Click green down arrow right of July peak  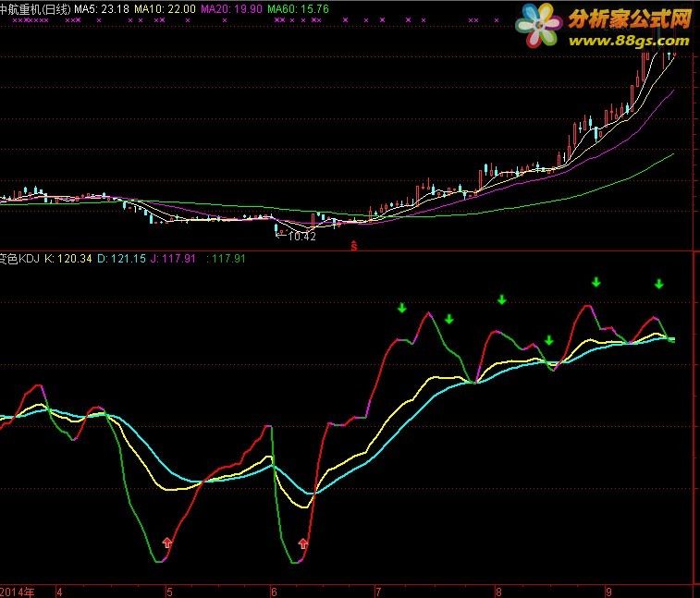pyautogui.click(x=449, y=319)
